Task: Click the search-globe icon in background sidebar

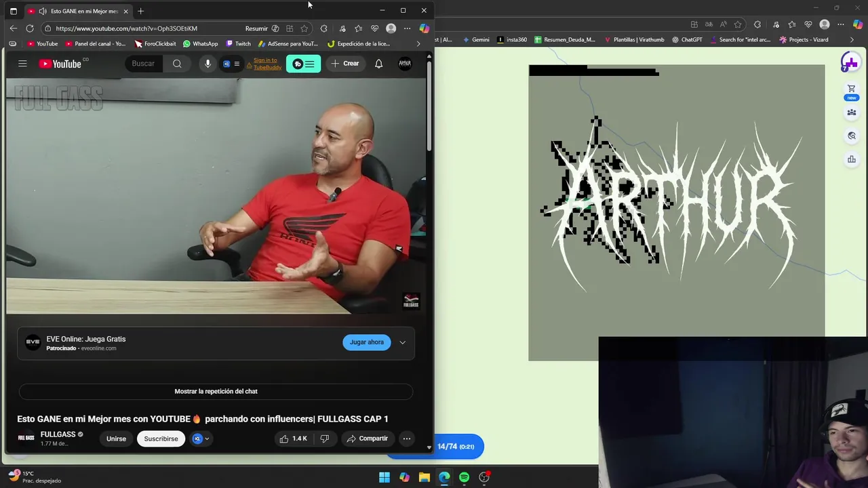Action: [x=851, y=136]
